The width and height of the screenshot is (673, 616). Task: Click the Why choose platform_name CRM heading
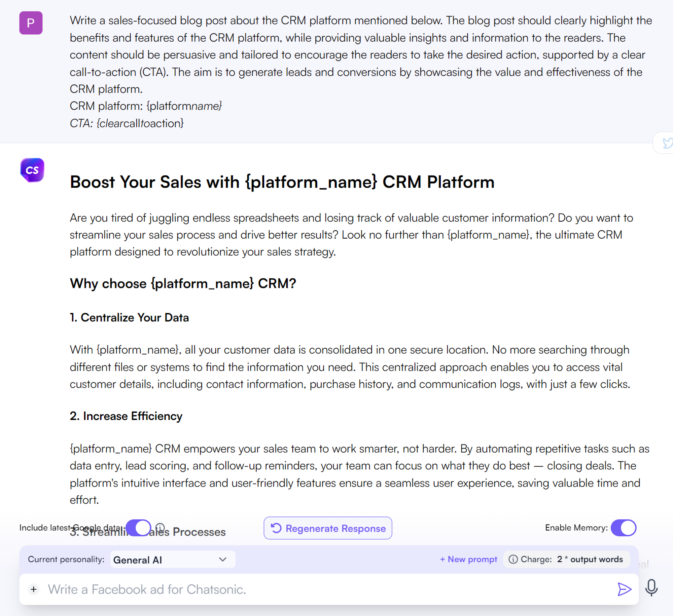(183, 283)
